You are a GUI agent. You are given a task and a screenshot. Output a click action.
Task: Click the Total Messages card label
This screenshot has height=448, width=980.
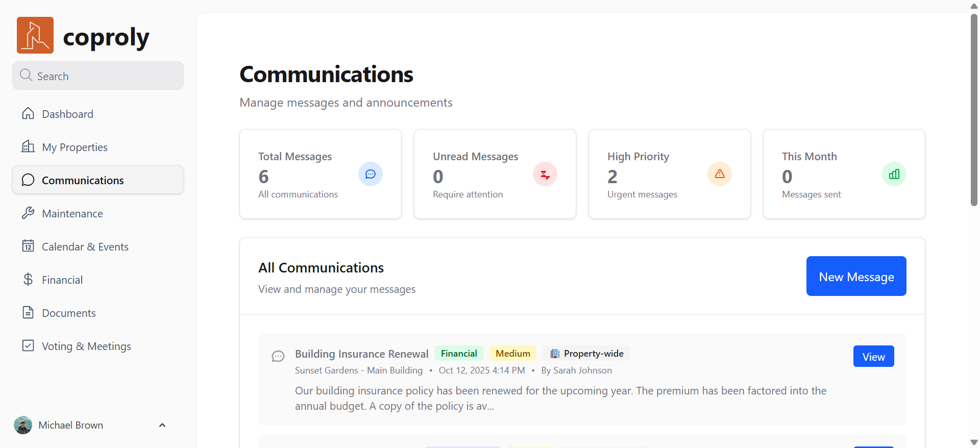coord(295,156)
